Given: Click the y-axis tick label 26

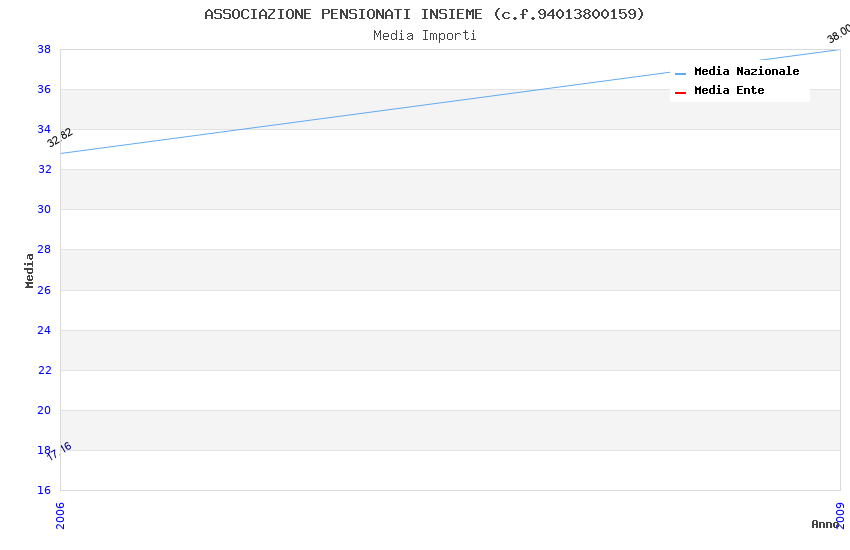Looking at the screenshot, I should (44, 290).
